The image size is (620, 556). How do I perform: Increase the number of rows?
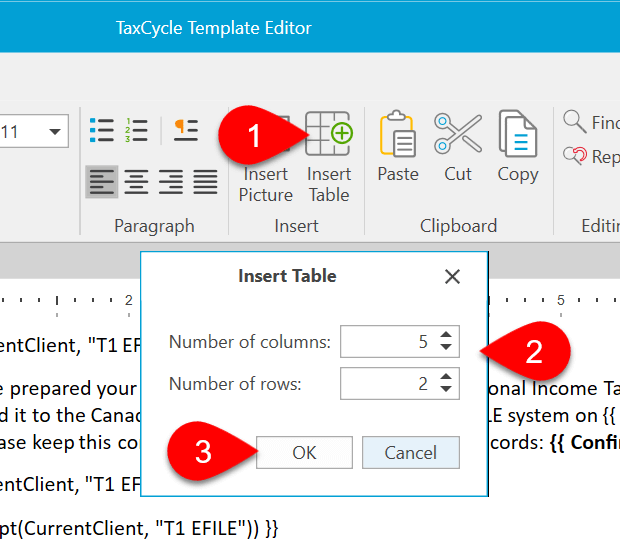446,377
